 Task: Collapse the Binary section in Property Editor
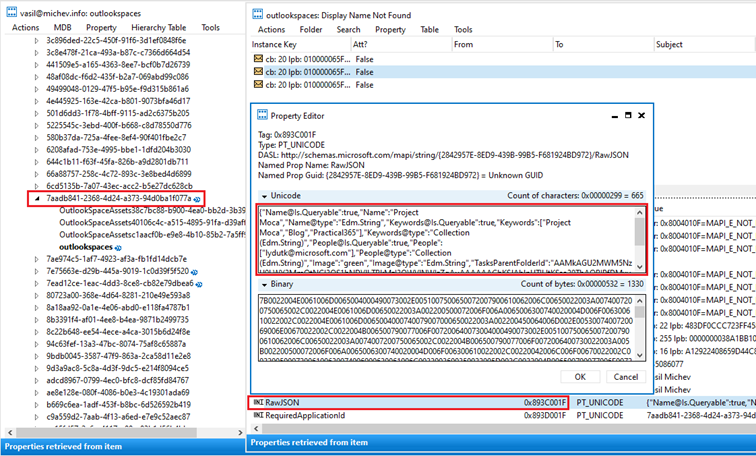click(263, 285)
